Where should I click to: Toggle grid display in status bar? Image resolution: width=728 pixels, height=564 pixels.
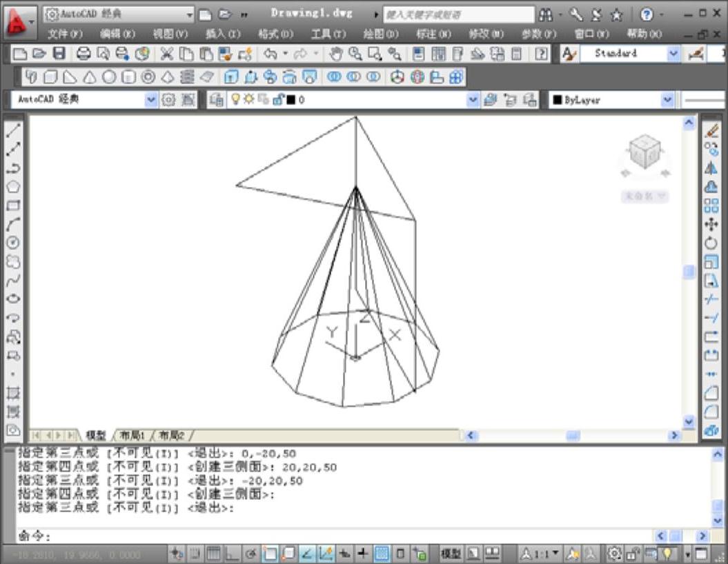point(214,554)
